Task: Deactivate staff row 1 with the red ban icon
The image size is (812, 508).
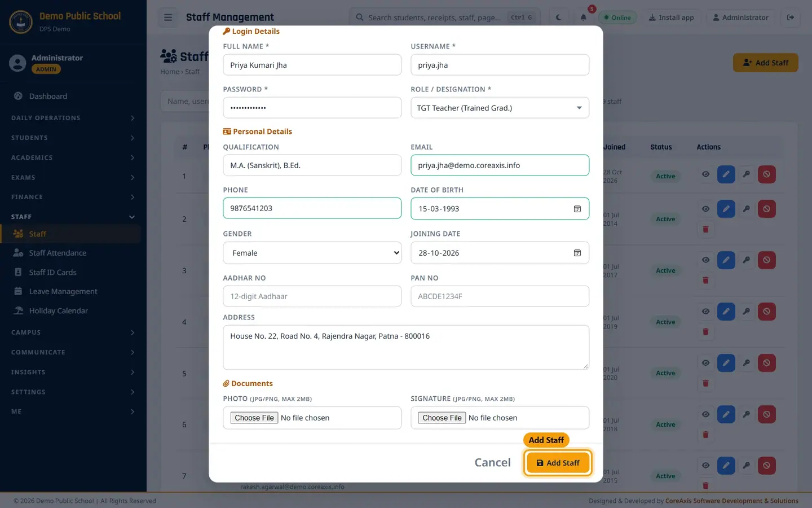Action: click(x=767, y=174)
